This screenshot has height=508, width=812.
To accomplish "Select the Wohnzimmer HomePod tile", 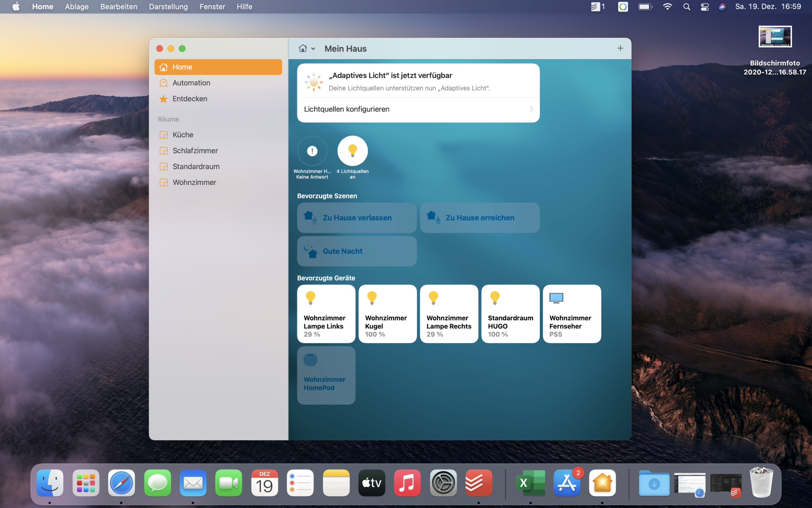I will pos(326,375).
